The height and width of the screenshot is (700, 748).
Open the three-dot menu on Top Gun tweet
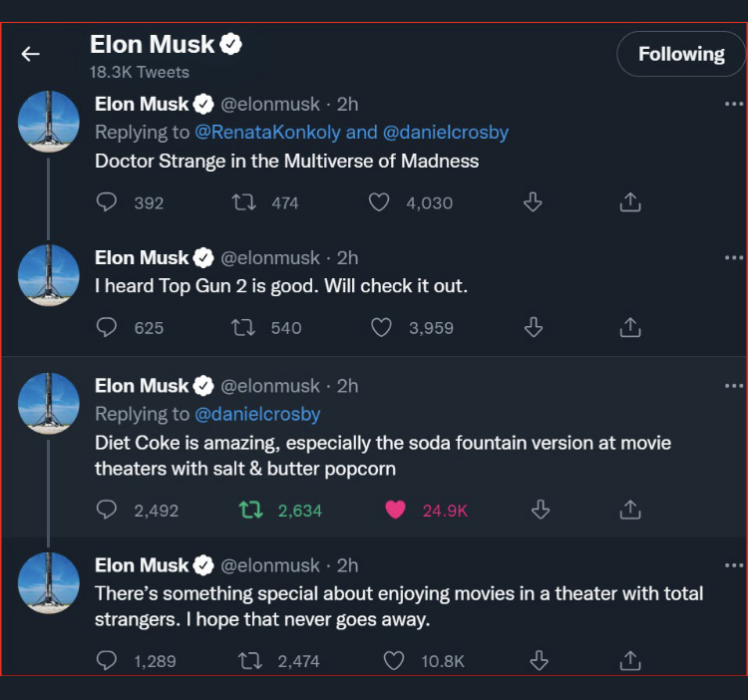point(733,258)
